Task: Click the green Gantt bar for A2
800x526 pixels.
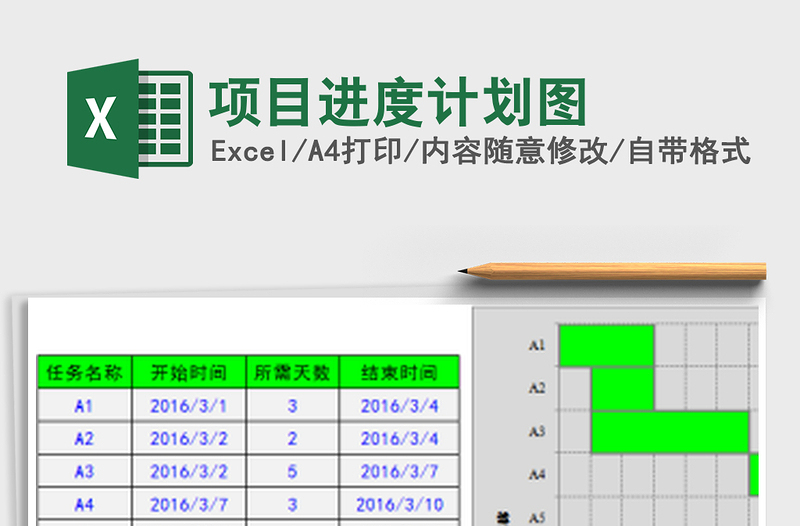Action: (x=622, y=388)
